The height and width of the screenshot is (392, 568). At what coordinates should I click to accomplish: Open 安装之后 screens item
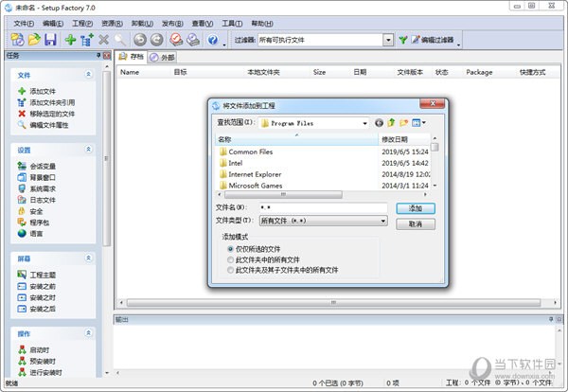click(x=37, y=309)
